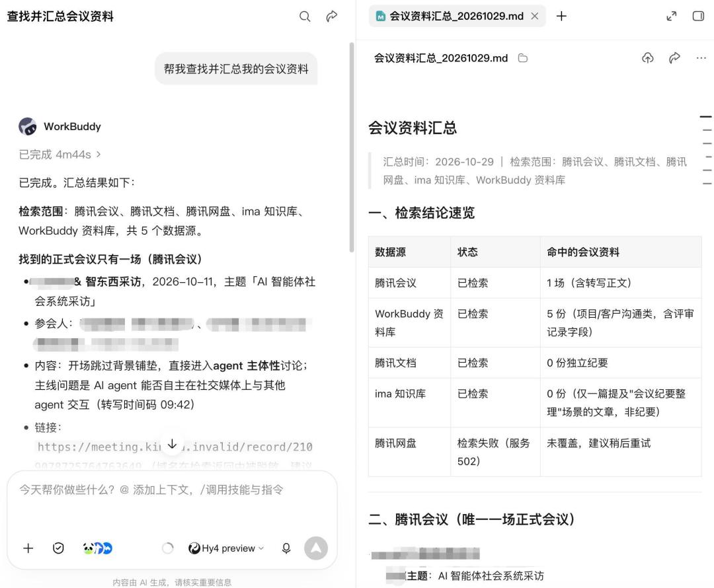Start voice input with microphone
714x588 pixels.
click(286, 548)
